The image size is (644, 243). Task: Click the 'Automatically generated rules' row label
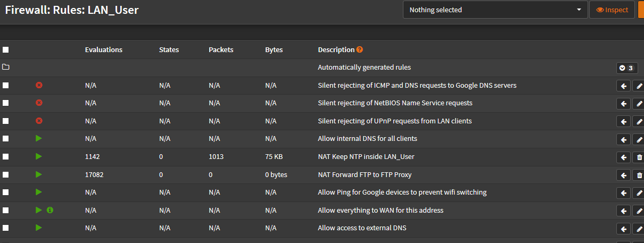[364, 68]
